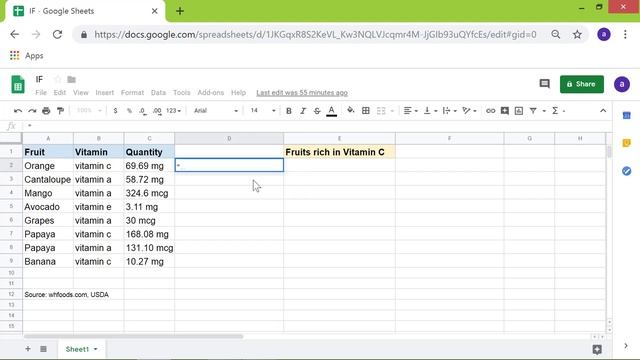Viewport: 640px width, 360px height.
Task: Open text rotation dropdown
Action: pos(469,111)
